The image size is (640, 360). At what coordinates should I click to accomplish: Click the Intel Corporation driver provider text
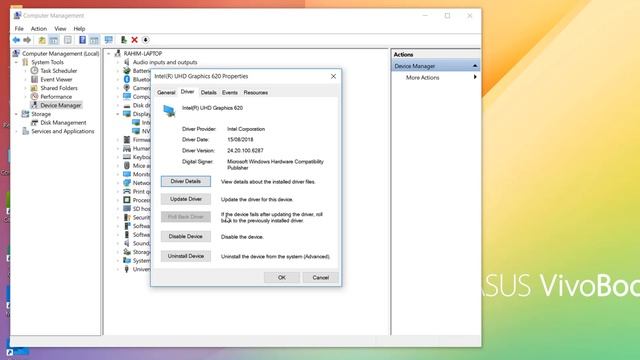(246, 129)
